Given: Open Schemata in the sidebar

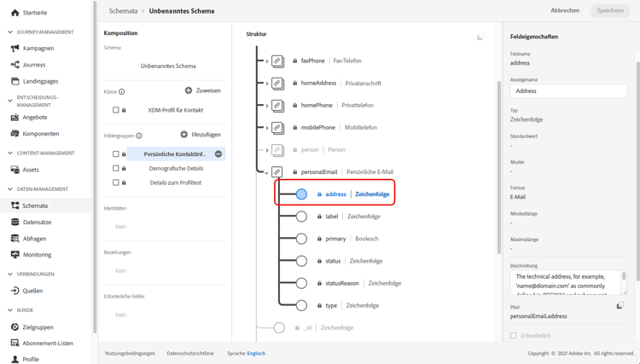Looking at the screenshot, I should pos(35,205).
